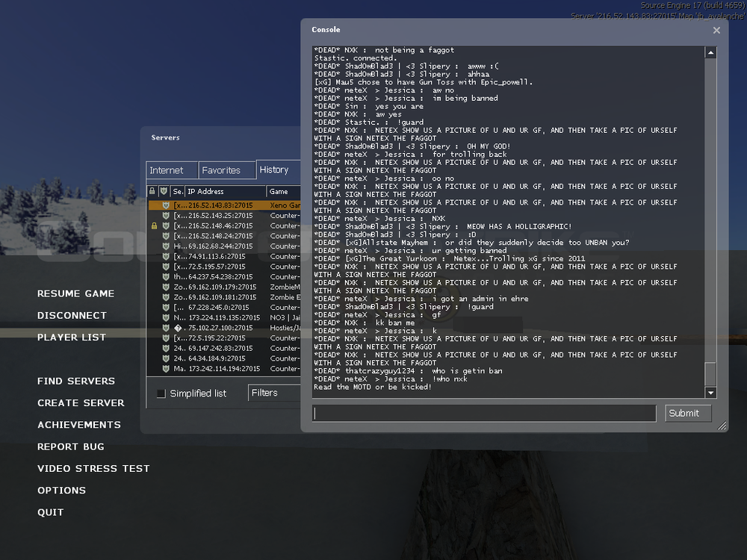Open Report Bug from main menu
747x560 pixels.
[70, 447]
